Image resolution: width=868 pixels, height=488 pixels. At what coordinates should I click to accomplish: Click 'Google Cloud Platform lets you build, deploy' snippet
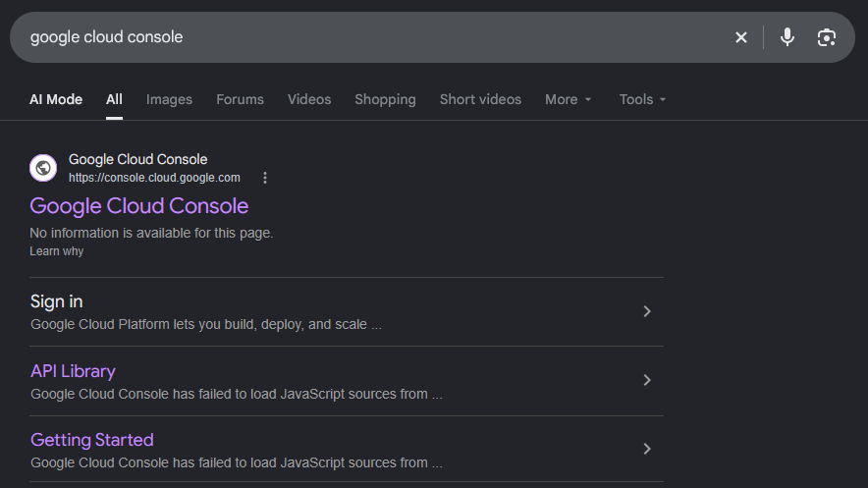(x=206, y=324)
